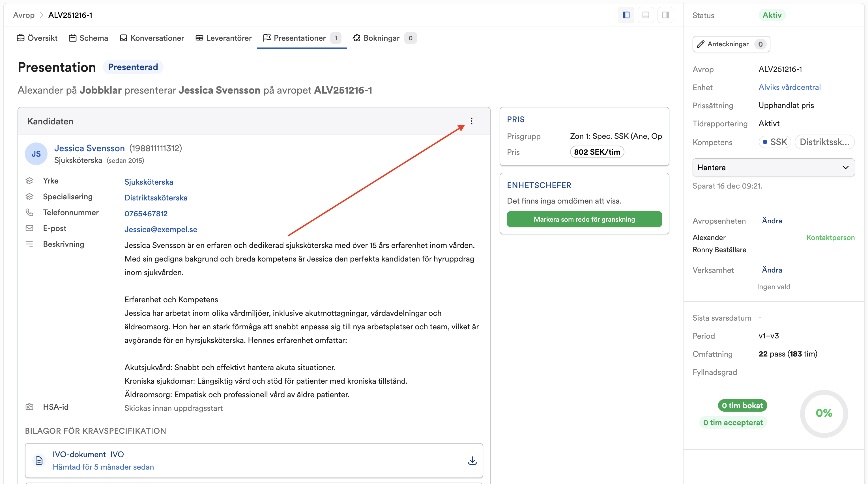Click the Distriktssköterska specialization link
Screen dimensions: 868x484
coord(156,198)
